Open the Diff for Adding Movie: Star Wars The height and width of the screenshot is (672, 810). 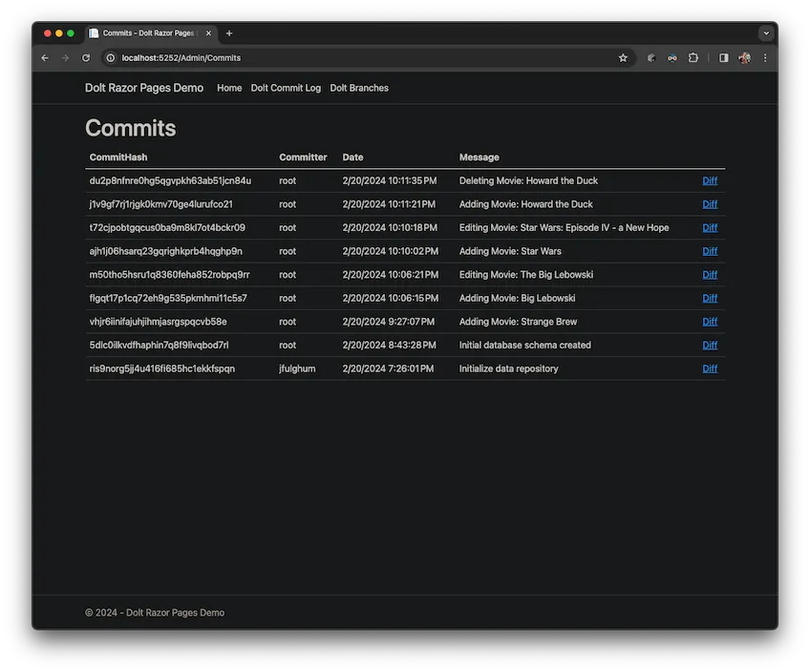[710, 251]
